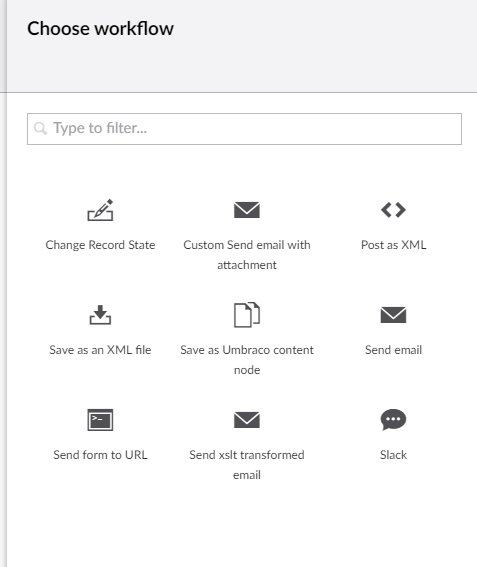
Task: Click the Save as an XML file label
Action: point(100,350)
